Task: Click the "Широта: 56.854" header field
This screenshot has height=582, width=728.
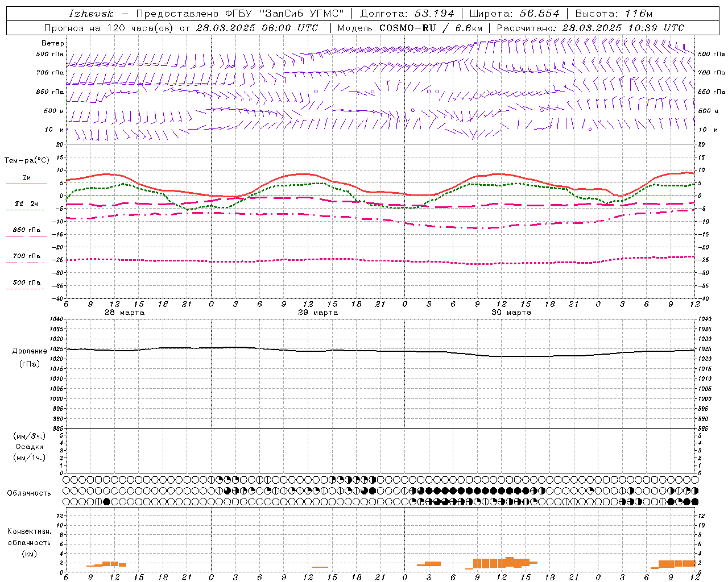Action: click(514, 14)
